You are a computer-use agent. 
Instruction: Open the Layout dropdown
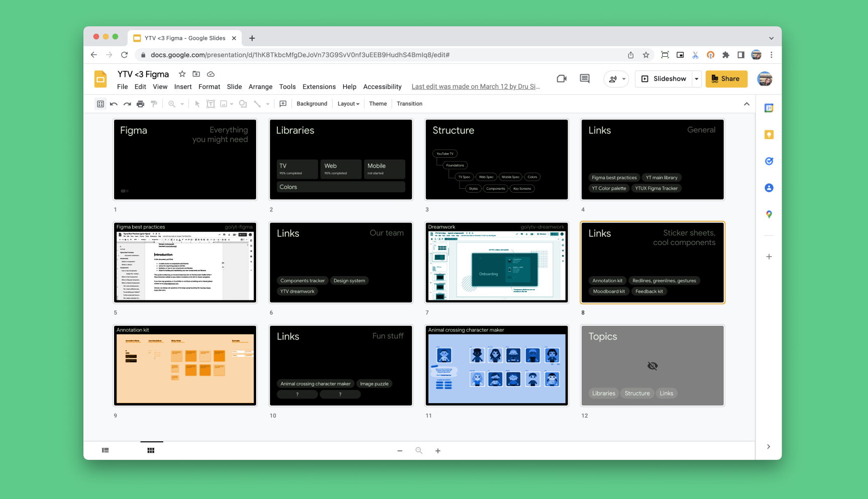click(x=349, y=104)
